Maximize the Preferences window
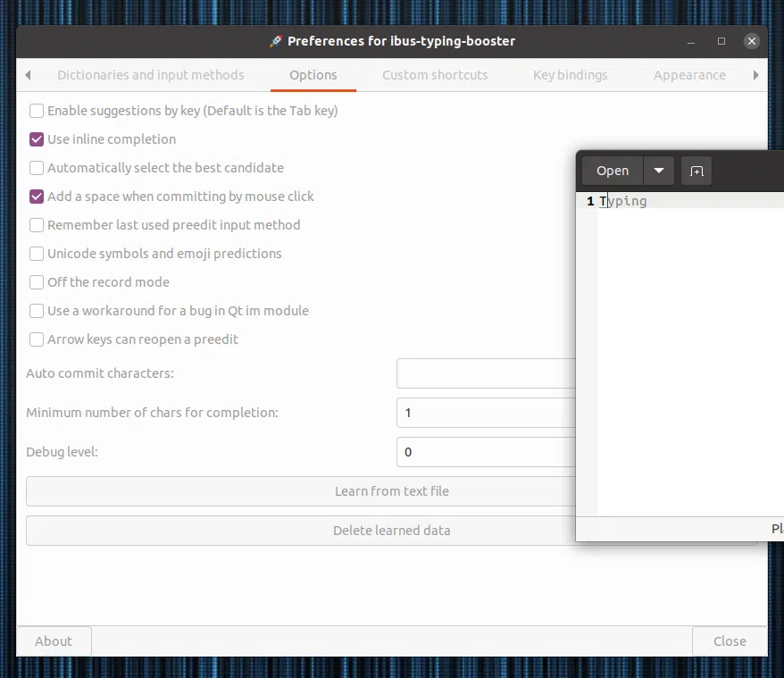Viewport: 784px width, 678px height. 721,41
